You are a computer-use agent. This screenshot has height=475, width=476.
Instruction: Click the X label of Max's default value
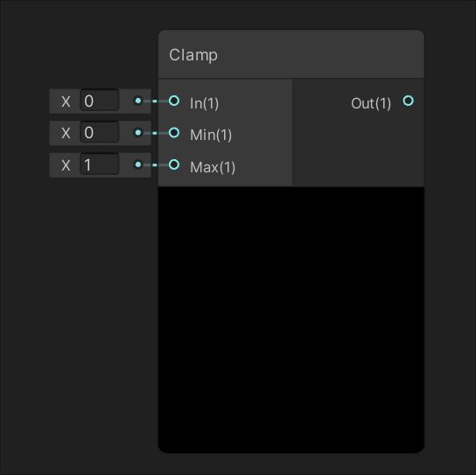pos(66,165)
